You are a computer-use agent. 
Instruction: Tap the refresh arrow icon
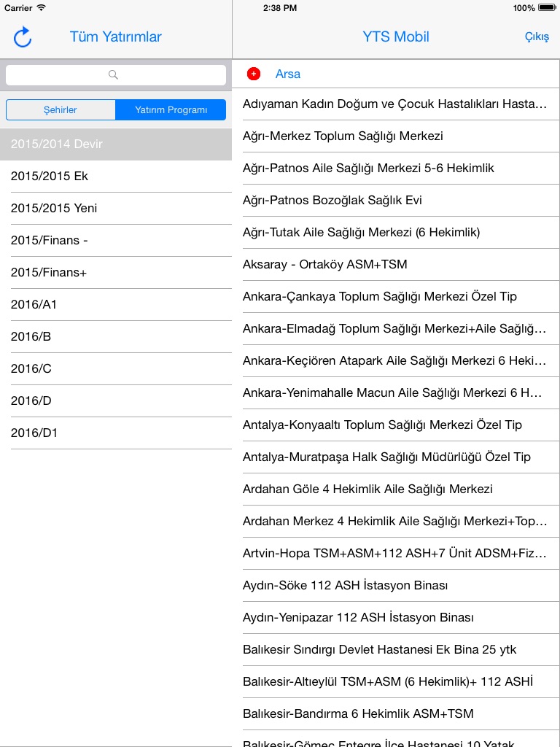[23, 37]
